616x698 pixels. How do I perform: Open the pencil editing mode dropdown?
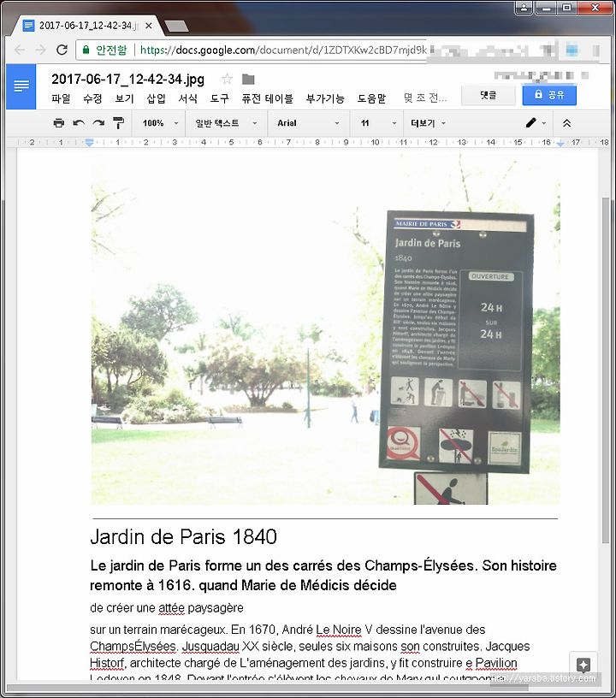536,123
